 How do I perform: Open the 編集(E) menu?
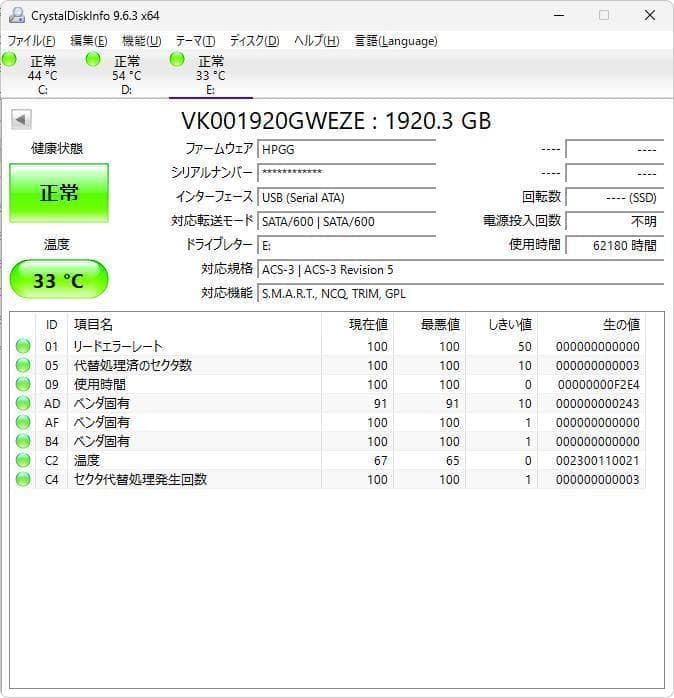(x=89, y=41)
